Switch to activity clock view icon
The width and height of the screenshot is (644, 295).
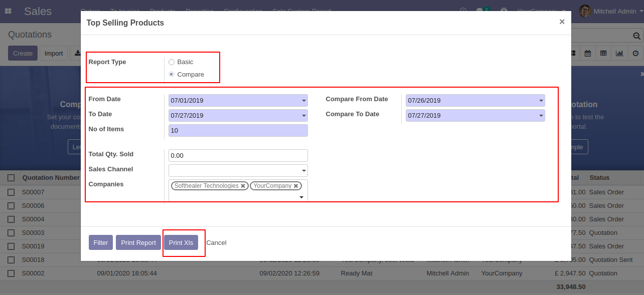[635, 53]
